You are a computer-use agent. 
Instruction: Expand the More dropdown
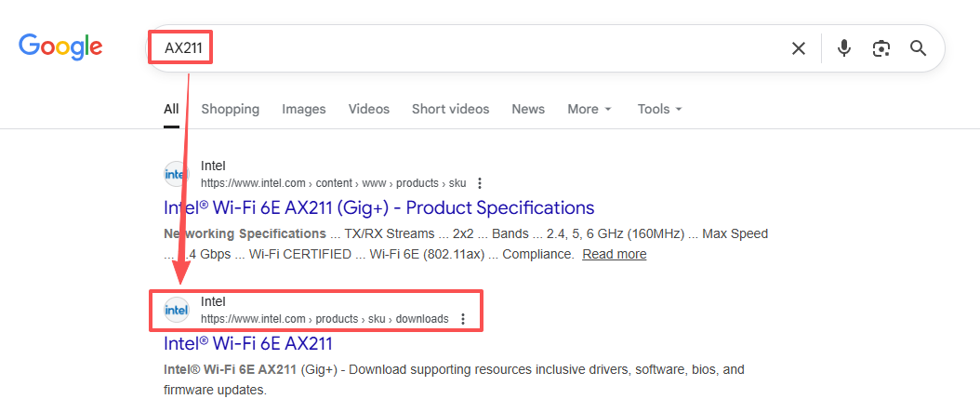(x=589, y=109)
